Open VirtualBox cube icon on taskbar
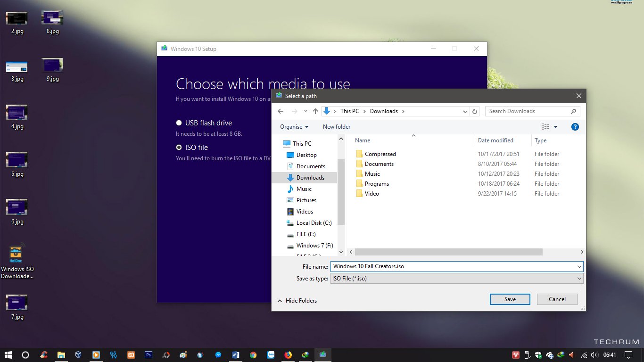Screen dimensions: 644x362 point(78,355)
